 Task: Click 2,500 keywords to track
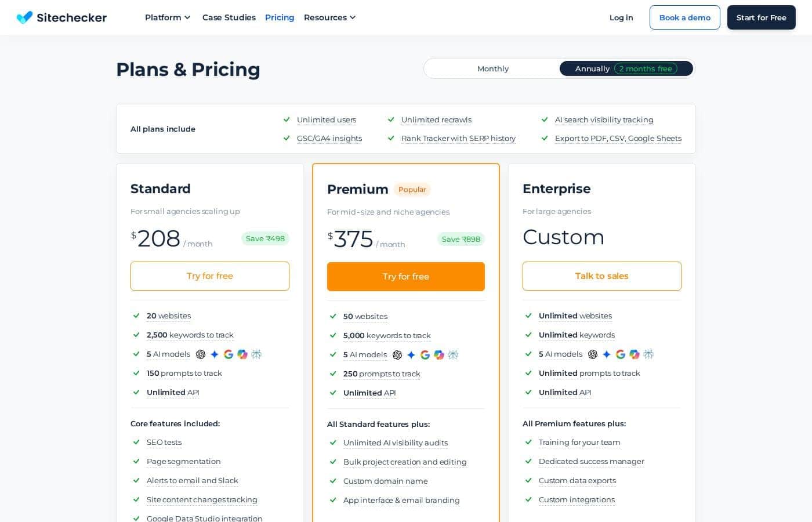190,335
